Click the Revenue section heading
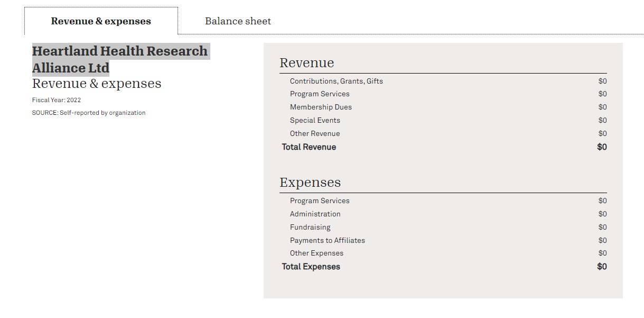This screenshot has height=318, width=644. (307, 63)
